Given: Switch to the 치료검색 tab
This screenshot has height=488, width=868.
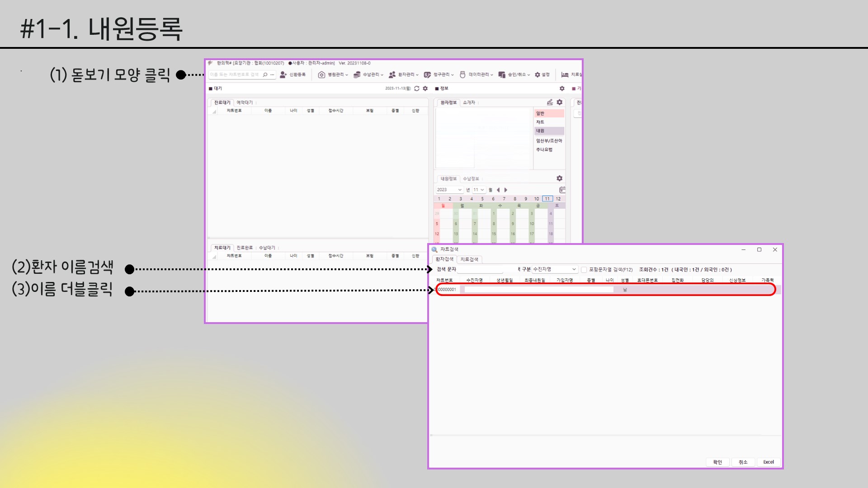Looking at the screenshot, I should 469,259.
